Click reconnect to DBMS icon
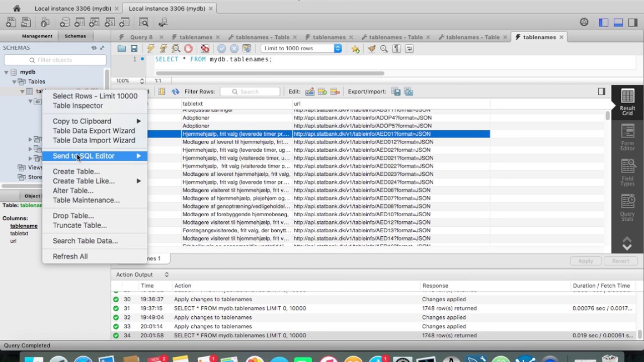Image resolution: width=644 pixels, height=362 pixels. coord(163,22)
